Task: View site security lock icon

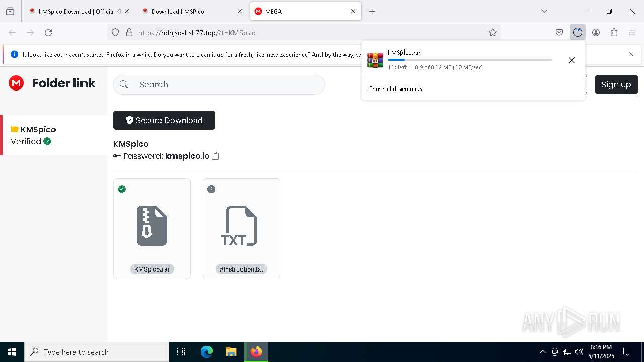Action: (x=129, y=33)
